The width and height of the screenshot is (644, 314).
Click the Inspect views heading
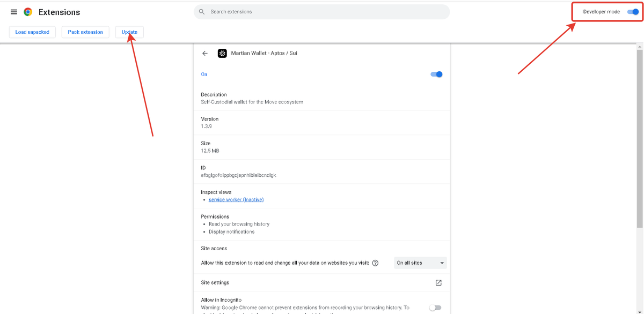pos(216,192)
